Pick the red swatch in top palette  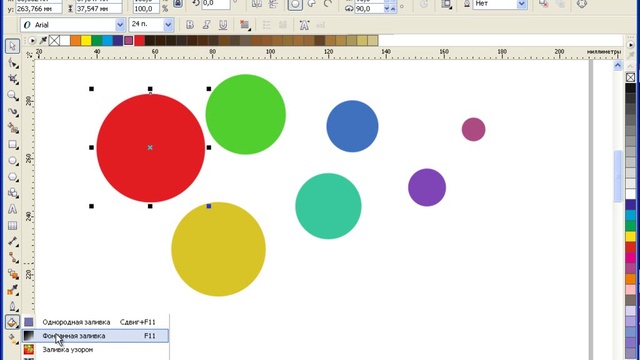point(140,40)
